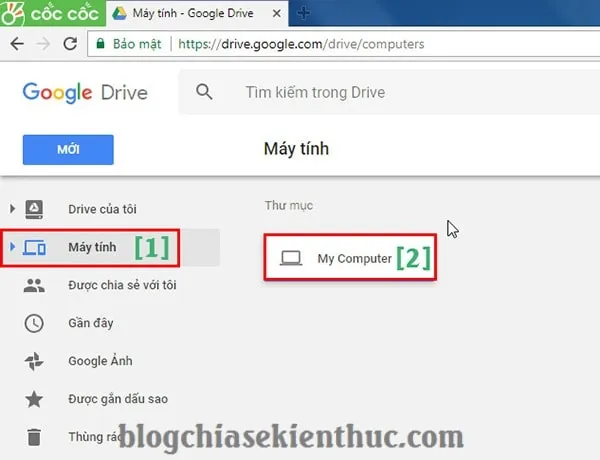The image size is (600, 460).
Task: Click the Drive của tôi drive icon
Action: [x=34, y=209]
